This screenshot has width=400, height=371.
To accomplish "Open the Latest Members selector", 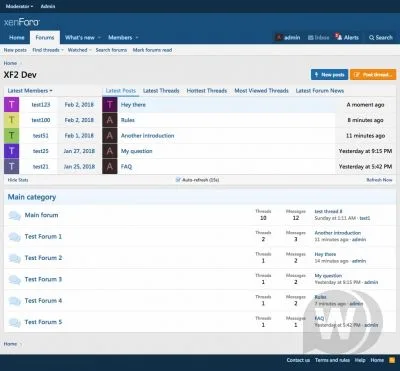I will click(30, 91).
